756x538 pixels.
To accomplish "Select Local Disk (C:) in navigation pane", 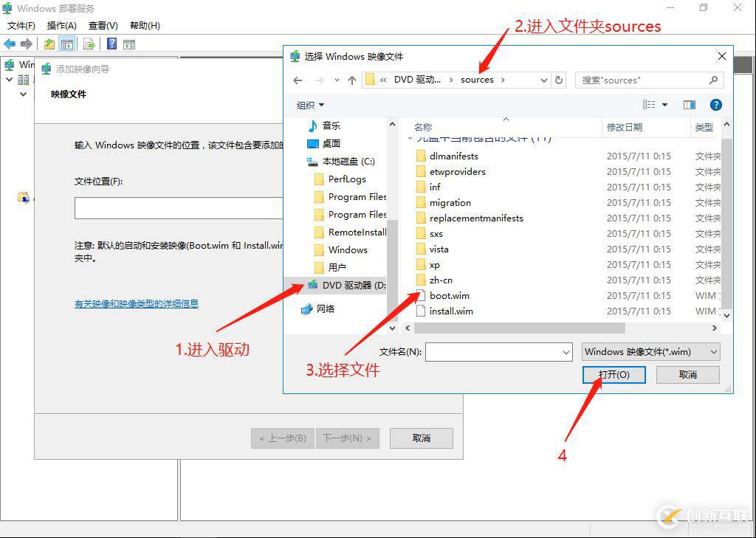I will 341,162.
